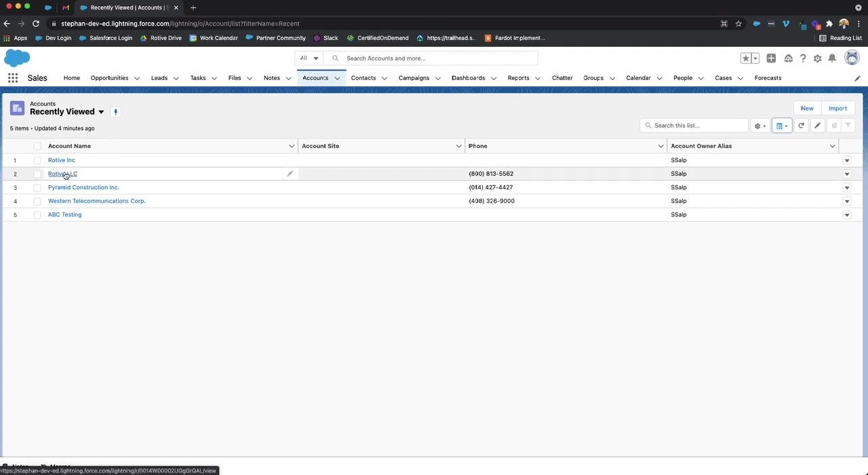Click the Import button
Viewport: 868px width, 475px height.
837,109
